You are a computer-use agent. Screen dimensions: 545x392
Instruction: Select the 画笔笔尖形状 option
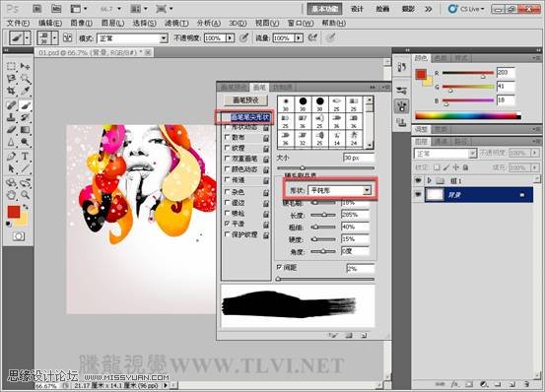coord(250,117)
